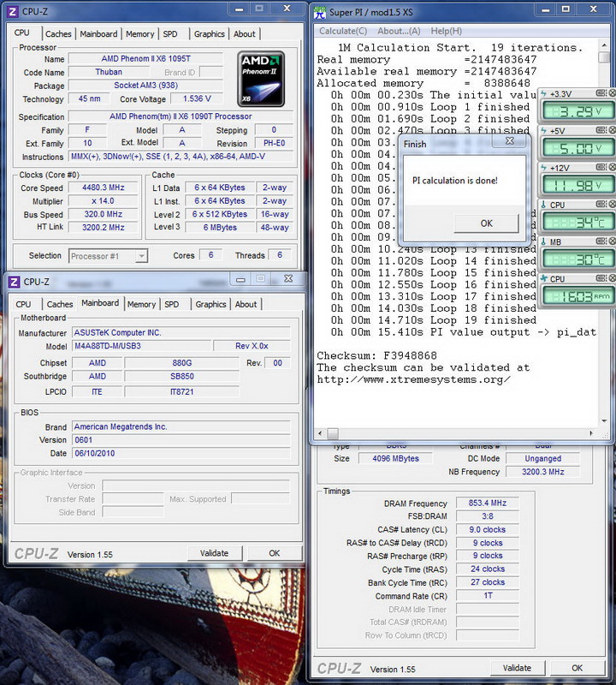Click the CPU-Z app icon in Mainboard window title
The width and height of the screenshot is (616, 685).
click(x=14, y=282)
